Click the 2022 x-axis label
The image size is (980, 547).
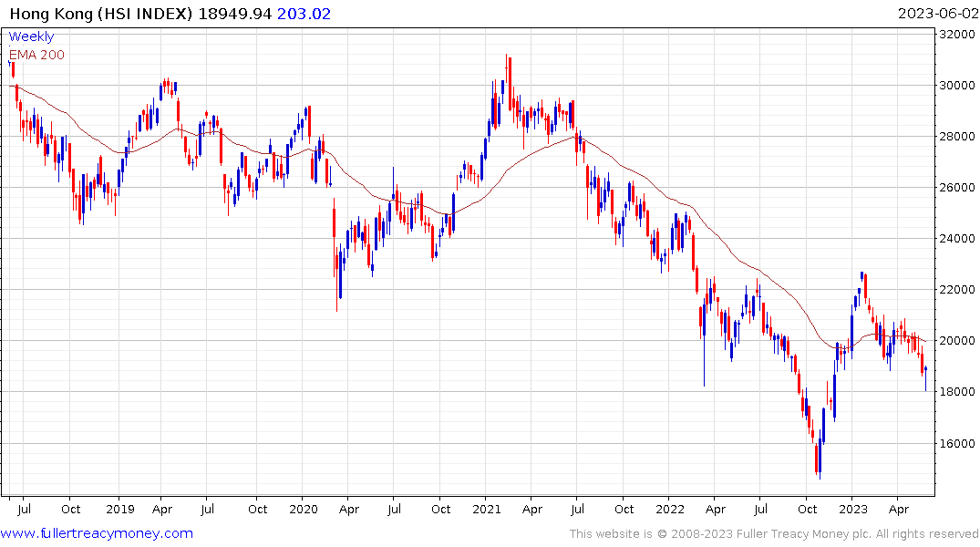670,509
